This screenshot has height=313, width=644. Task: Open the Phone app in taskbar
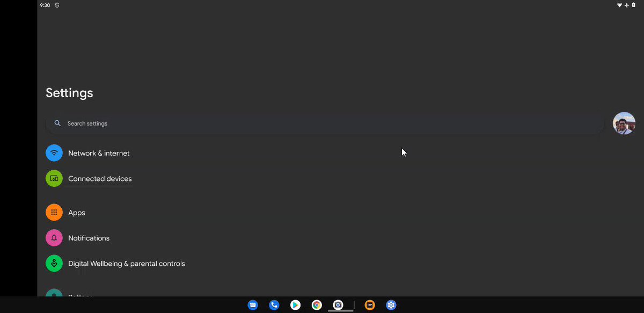[274, 305]
